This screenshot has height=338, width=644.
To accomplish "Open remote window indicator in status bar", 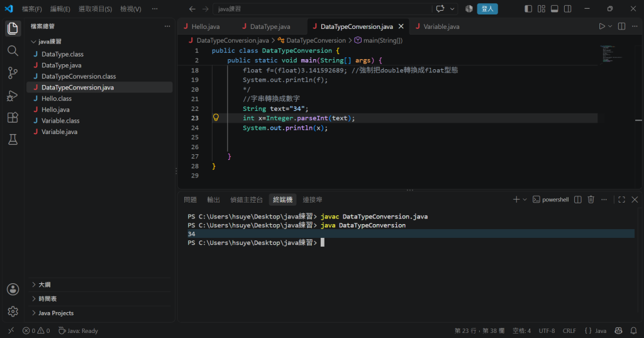I will pos(11,330).
